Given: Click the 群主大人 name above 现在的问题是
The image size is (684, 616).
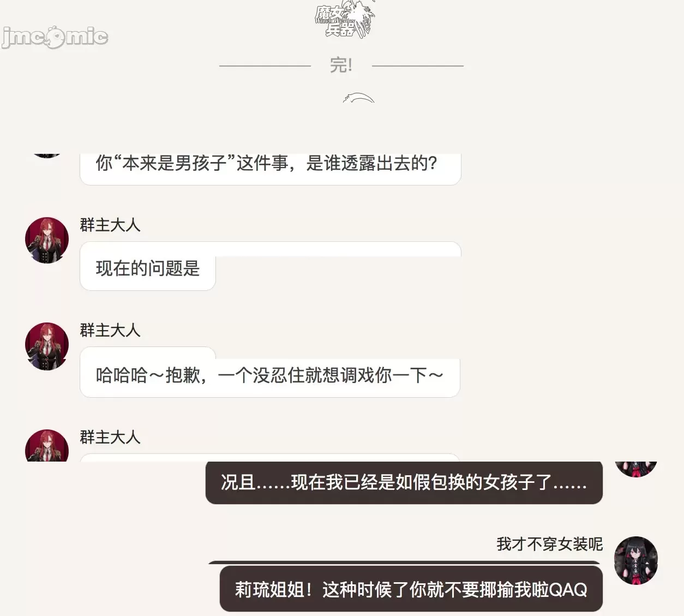Looking at the screenshot, I should [x=110, y=225].
